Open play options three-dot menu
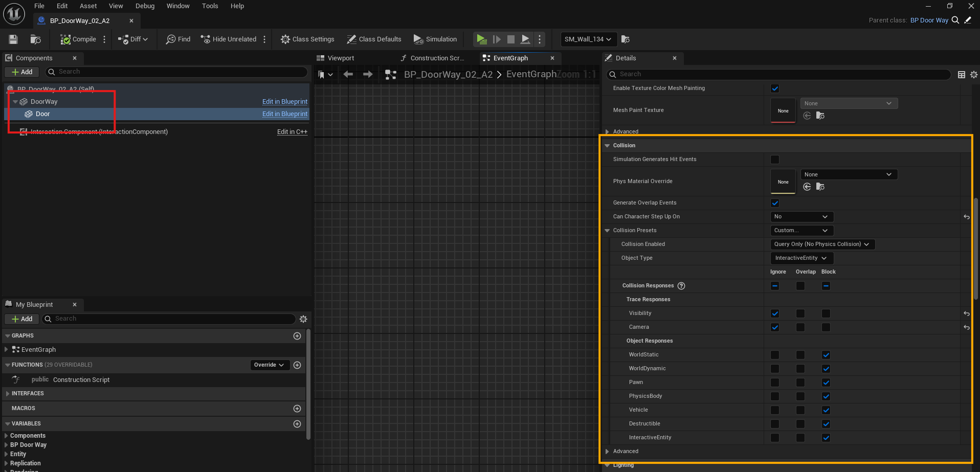Screen dimensions: 980x472 click(x=540, y=39)
